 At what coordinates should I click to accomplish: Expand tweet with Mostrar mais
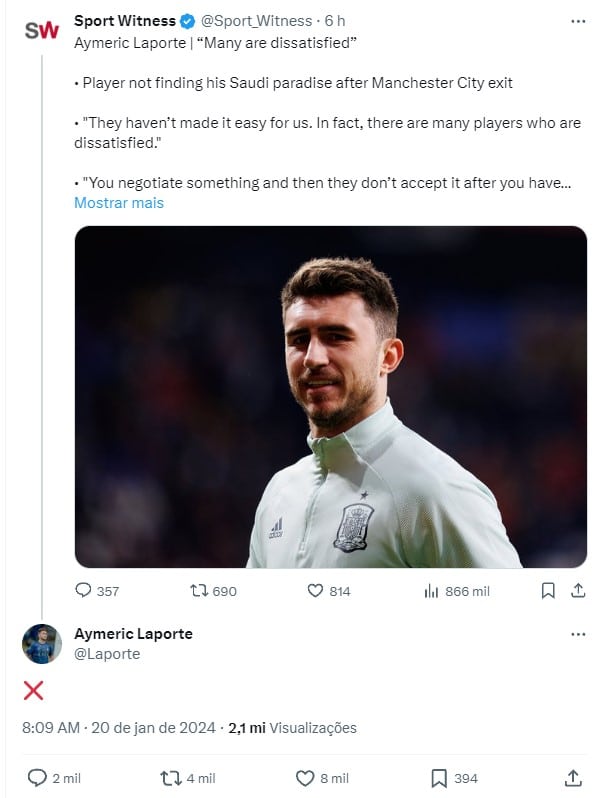(119, 203)
